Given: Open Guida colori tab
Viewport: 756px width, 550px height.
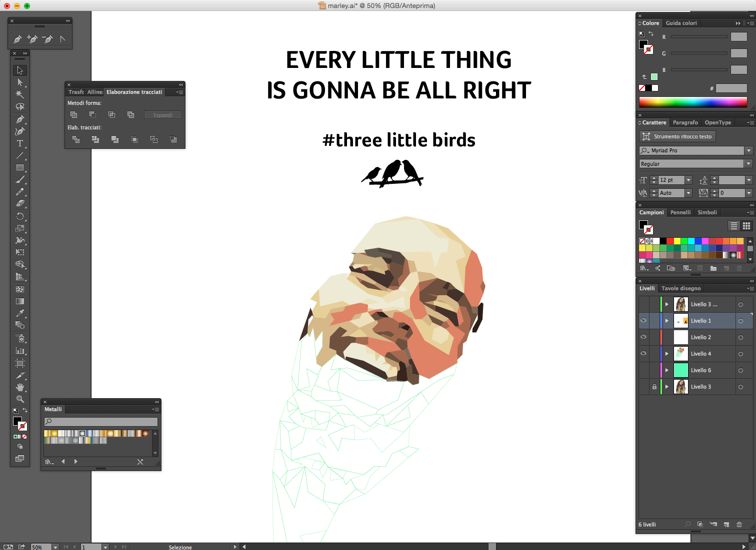Looking at the screenshot, I should tap(681, 23).
